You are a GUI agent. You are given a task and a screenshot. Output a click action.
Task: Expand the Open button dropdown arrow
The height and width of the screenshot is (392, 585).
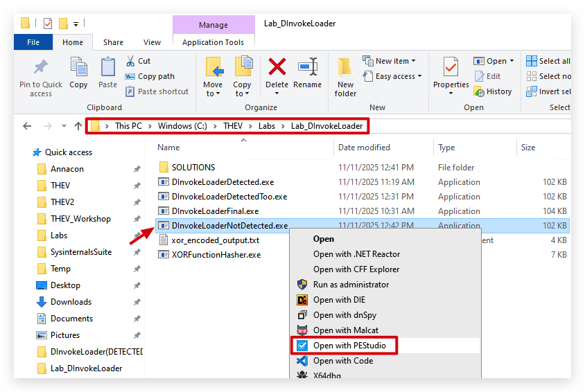pos(512,61)
